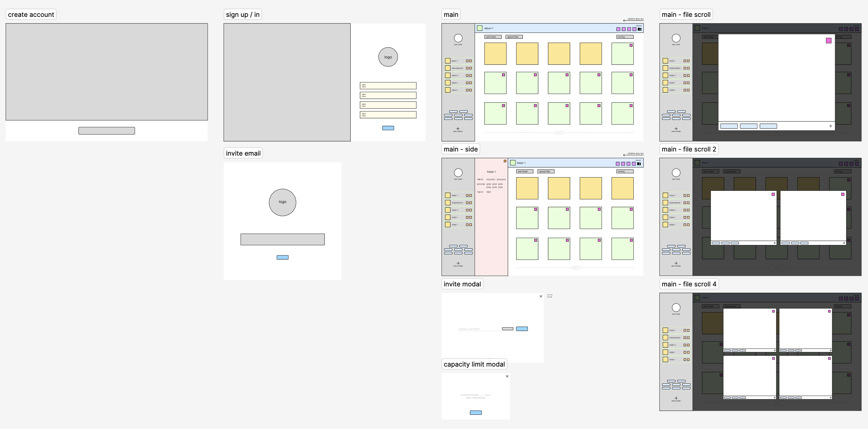The image size is (868, 429).
Task: Select the "capacity limit modal" frame label
Action: pos(474,364)
